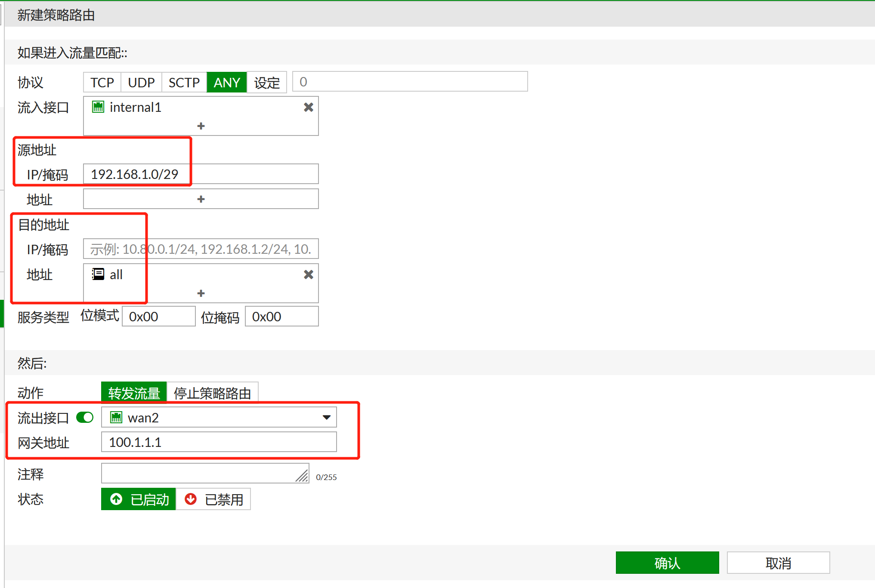
Task: Click the comment textarea resize handle
Action: click(x=303, y=476)
